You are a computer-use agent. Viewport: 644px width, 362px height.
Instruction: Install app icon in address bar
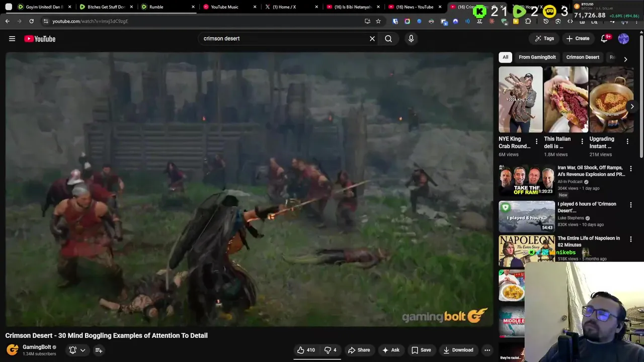click(367, 21)
